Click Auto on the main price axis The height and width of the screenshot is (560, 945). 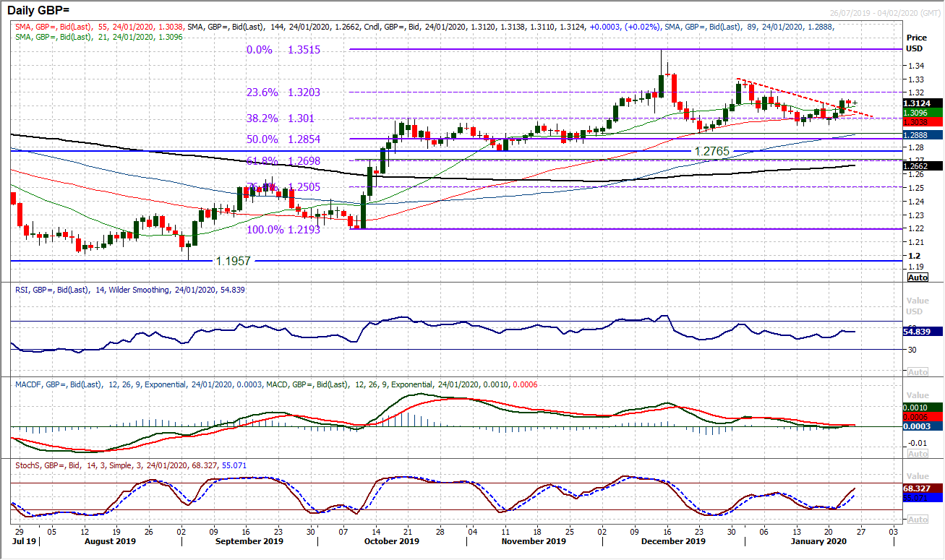coord(918,277)
